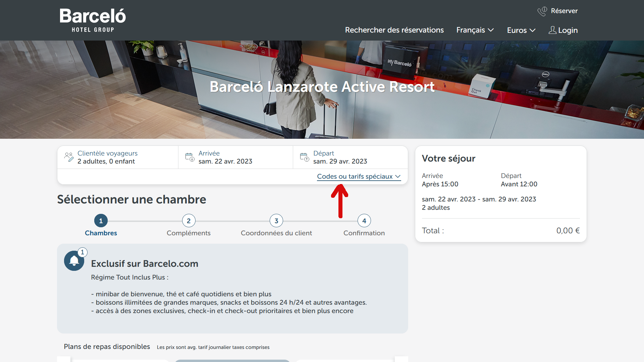
Task: Select step 4 Confirmation
Action: 364,226
